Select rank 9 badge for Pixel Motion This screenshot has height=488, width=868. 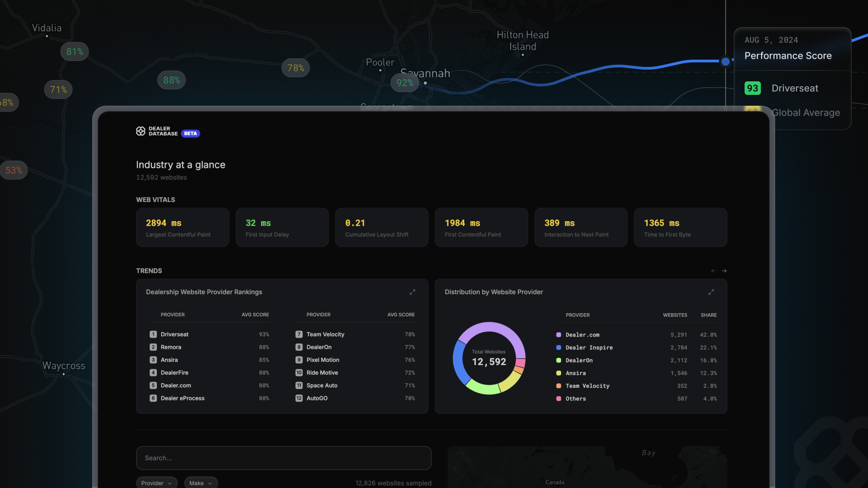[299, 360]
